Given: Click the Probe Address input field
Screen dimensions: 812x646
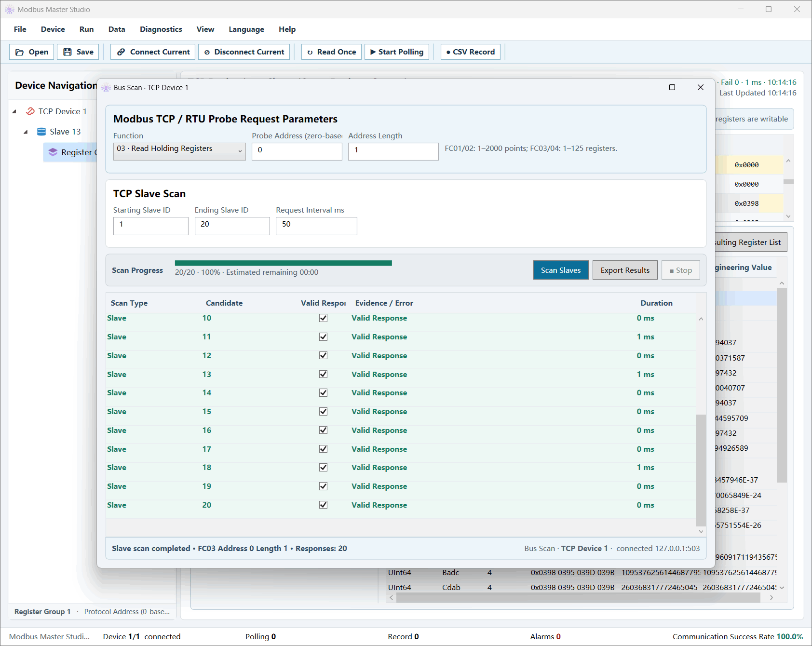Looking at the screenshot, I should (297, 151).
